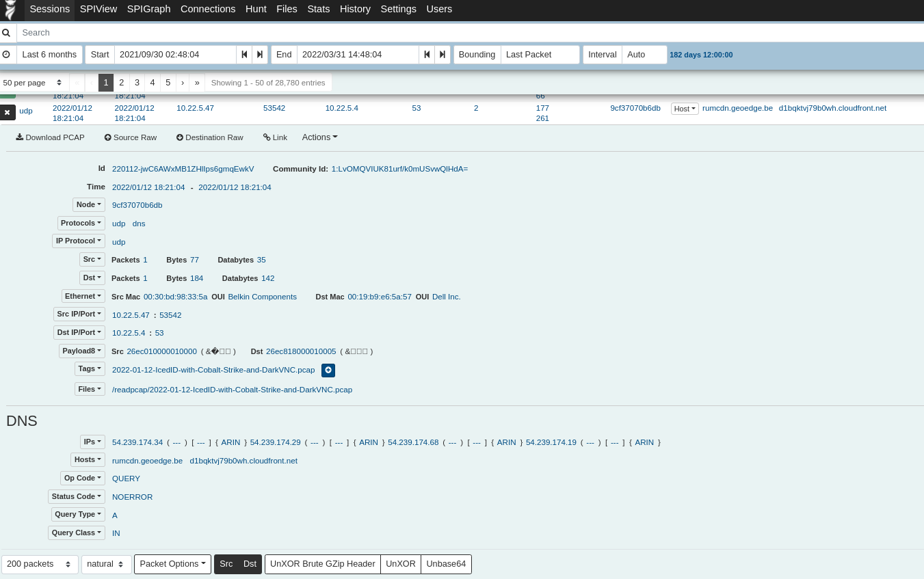The height and width of the screenshot is (579, 924).
Task: Go to results page 3
Action: pos(137,83)
